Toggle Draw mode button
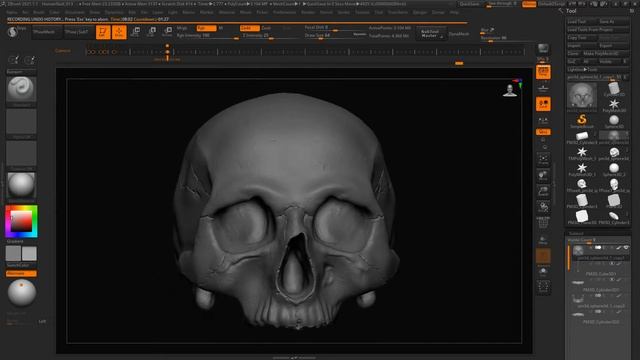The image size is (640, 360). pos(119,32)
